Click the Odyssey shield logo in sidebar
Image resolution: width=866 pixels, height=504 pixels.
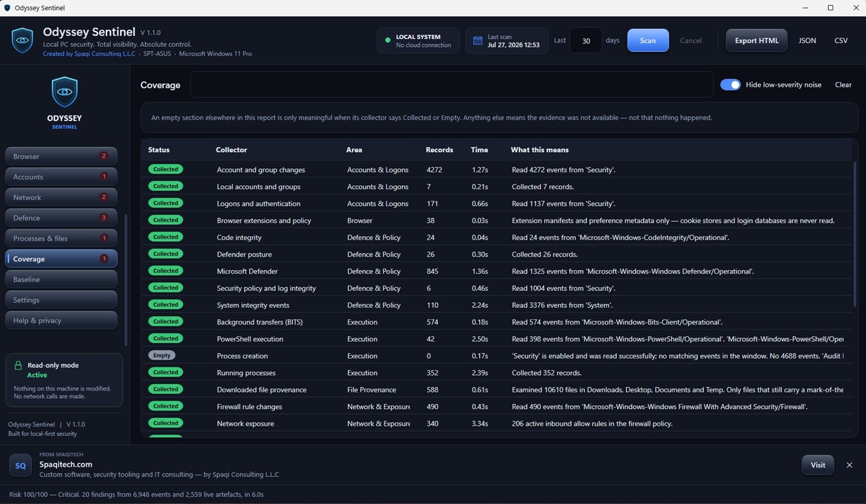coord(65,92)
